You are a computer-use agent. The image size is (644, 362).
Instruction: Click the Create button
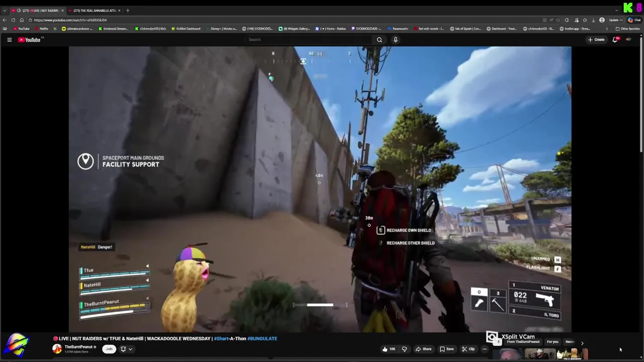click(x=596, y=40)
